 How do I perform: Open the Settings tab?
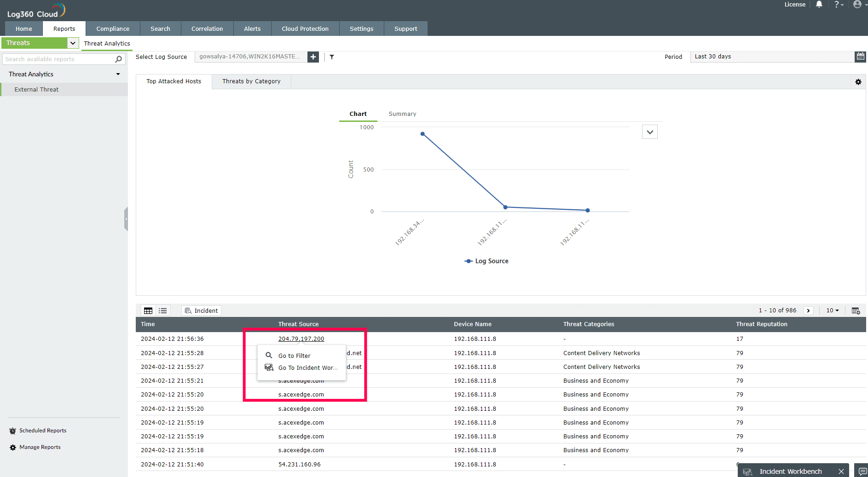click(x=361, y=29)
